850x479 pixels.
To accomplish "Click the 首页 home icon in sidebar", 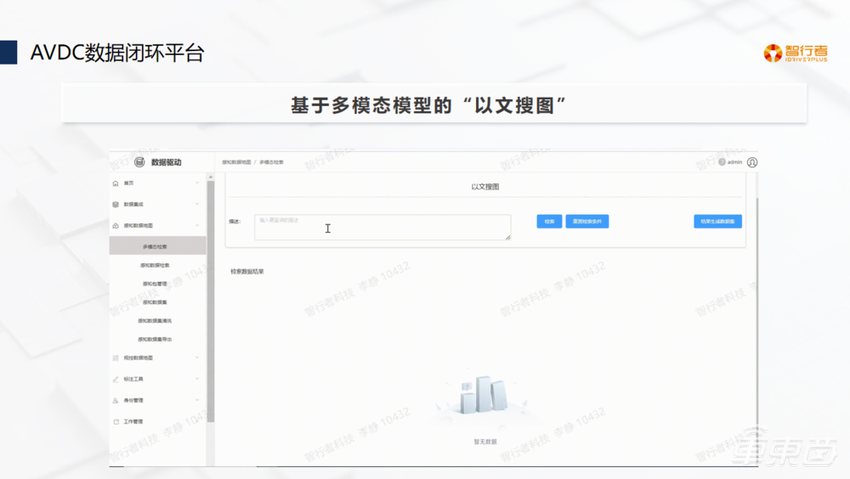I will [116, 183].
